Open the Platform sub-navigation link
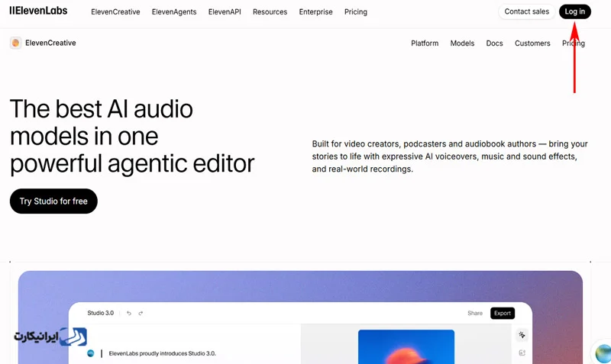This screenshot has width=611, height=364. [425, 43]
